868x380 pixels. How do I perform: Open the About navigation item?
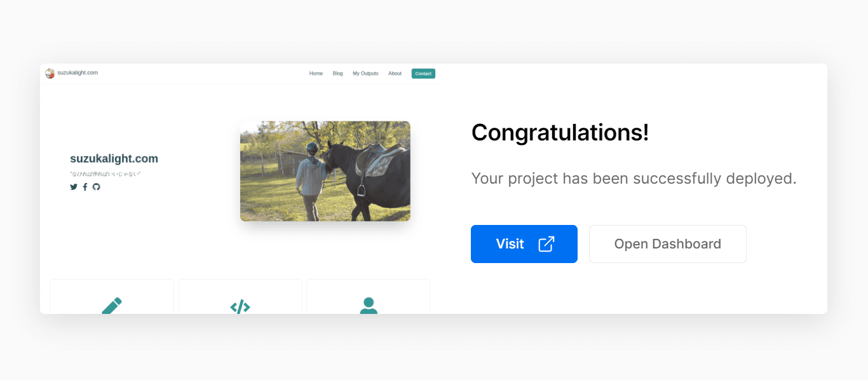coord(395,74)
